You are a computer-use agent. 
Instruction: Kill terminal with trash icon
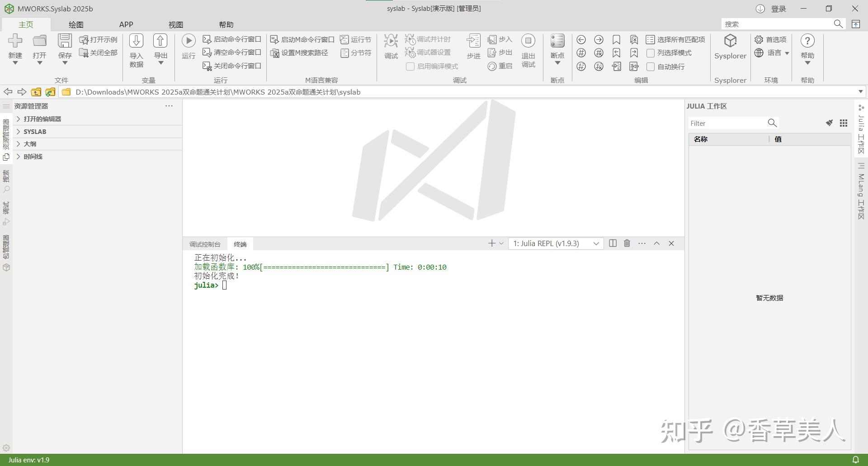[627, 243]
